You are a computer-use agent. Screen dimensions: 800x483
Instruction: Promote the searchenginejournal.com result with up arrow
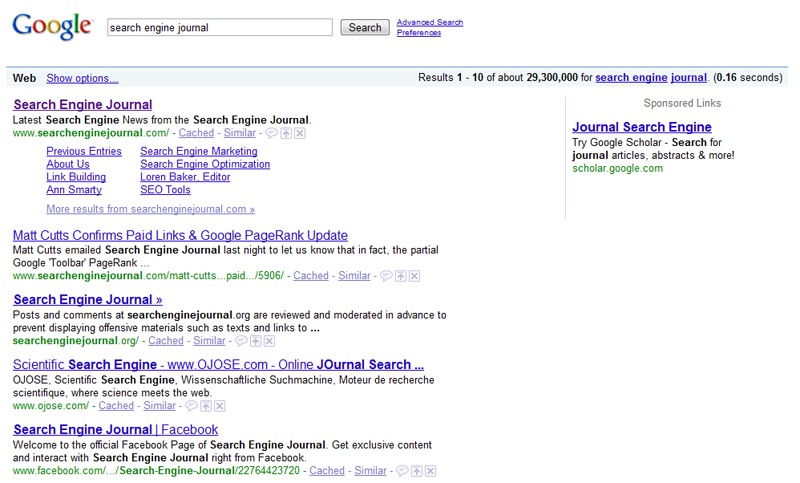tap(286, 133)
